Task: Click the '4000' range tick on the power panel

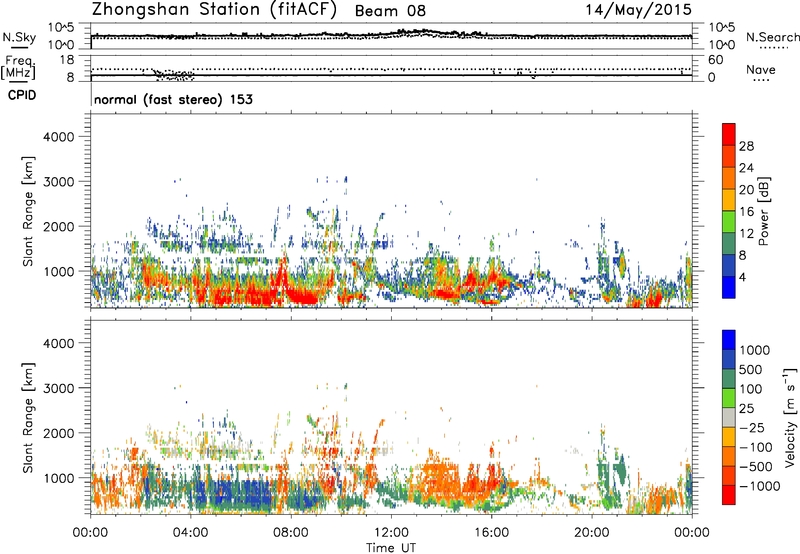Action: point(58,137)
